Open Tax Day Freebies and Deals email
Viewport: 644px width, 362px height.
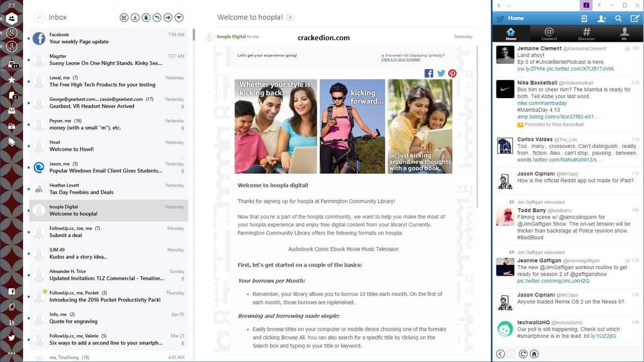[x=108, y=189]
